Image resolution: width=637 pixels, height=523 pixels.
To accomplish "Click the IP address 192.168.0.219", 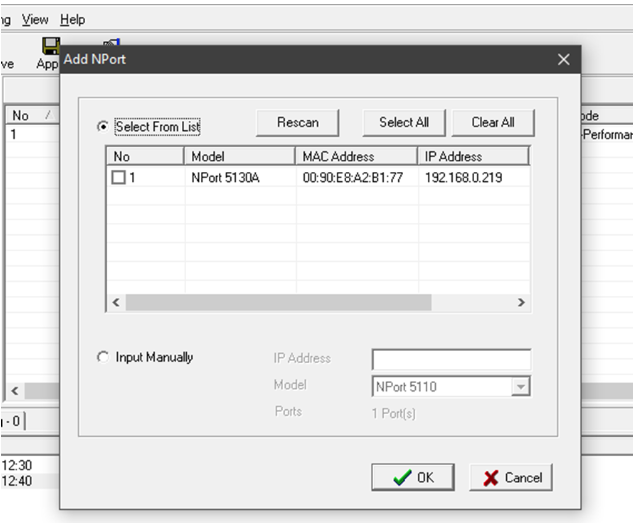I will tap(464, 178).
